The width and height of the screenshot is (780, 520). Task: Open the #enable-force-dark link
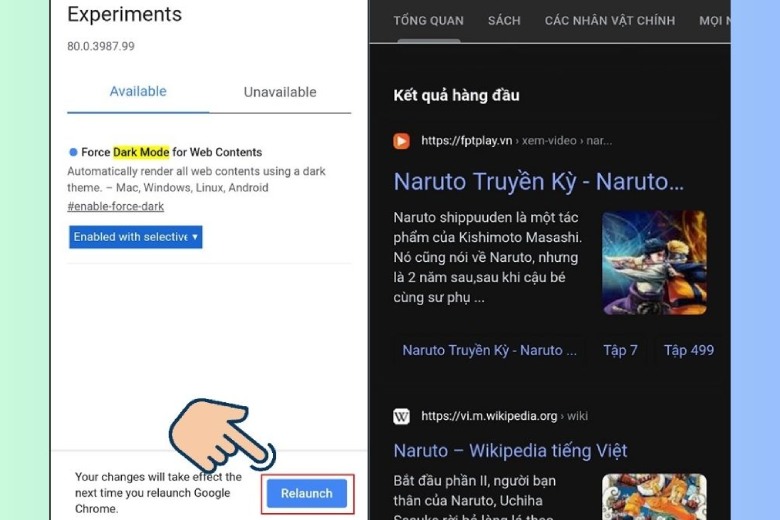point(115,207)
